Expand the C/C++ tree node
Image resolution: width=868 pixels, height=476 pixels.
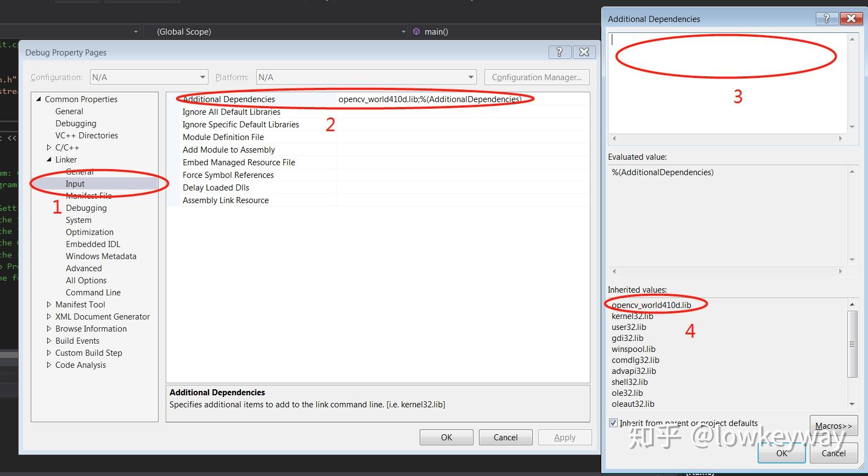(49, 147)
